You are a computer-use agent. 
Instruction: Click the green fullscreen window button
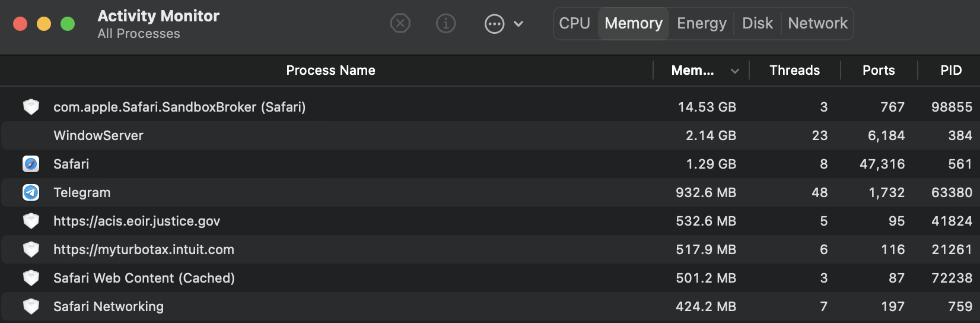click(68, 24)
